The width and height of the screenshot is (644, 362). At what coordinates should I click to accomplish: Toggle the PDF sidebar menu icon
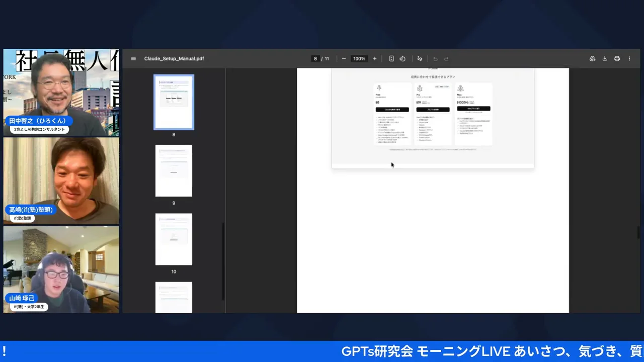pos(133,59)
